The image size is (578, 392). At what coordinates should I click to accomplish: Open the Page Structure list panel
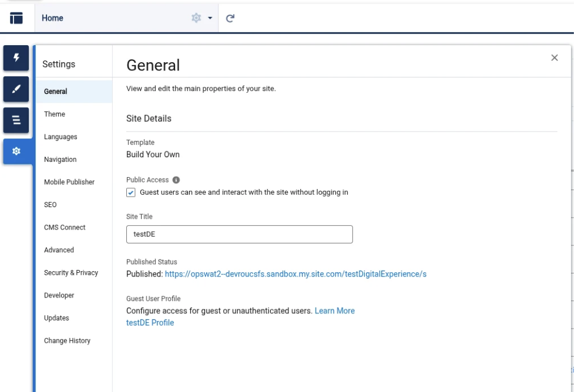point(16,120)
